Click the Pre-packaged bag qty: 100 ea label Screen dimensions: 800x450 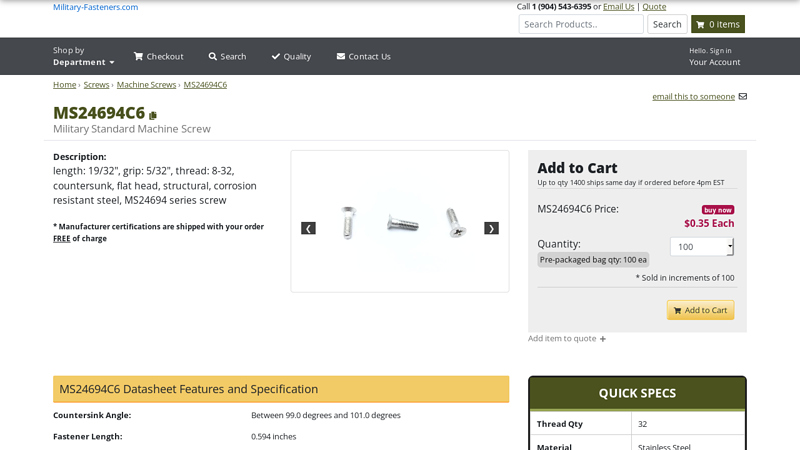pyautogui.click(x=593, y=260)
